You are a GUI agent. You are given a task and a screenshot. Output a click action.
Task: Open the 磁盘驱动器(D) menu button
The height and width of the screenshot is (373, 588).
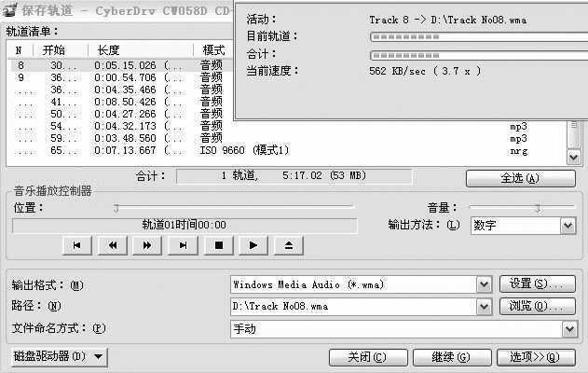pyautogui.click(x=59, y=356)
